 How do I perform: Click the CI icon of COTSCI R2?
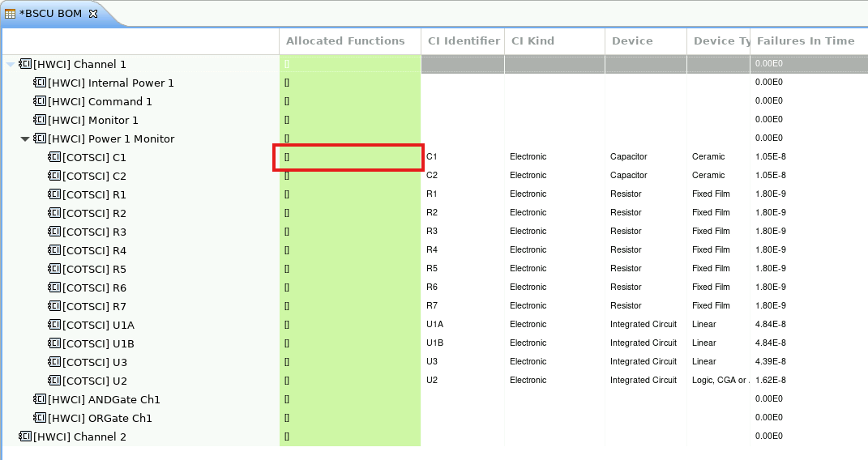click(54, 214)
